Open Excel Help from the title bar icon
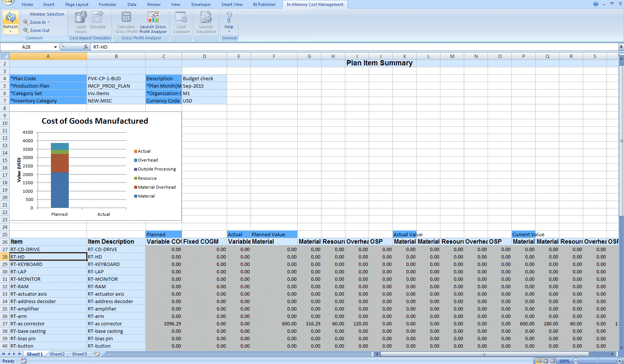The image size is (624, 364). pyautogui.click(x=596, y=4)
